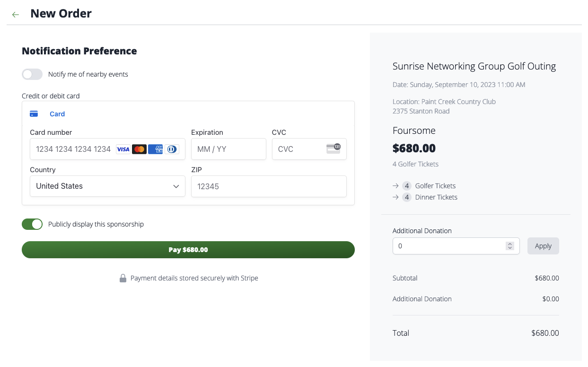Click the Expiration MM / YY field

[x=228, y=149]
